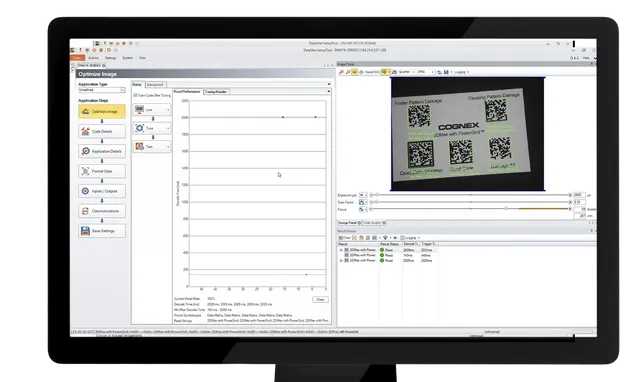Expand the first 2DMax with PowerGrid result row

341,250
